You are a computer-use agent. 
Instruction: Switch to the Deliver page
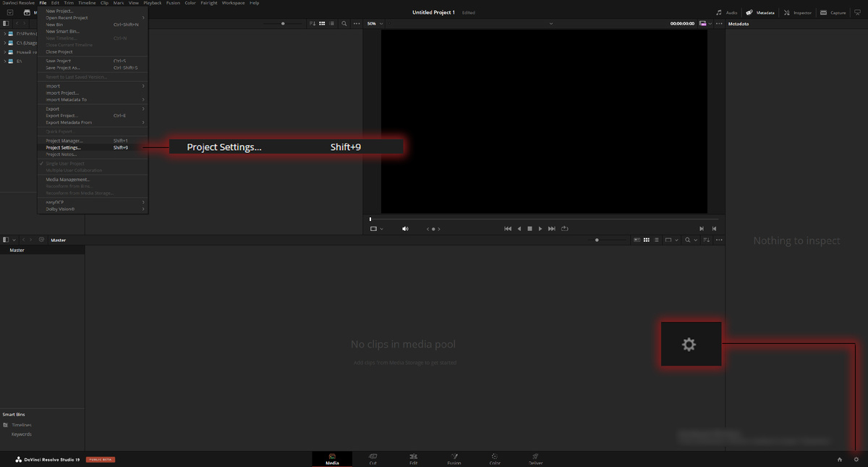(x=535, y=459)
